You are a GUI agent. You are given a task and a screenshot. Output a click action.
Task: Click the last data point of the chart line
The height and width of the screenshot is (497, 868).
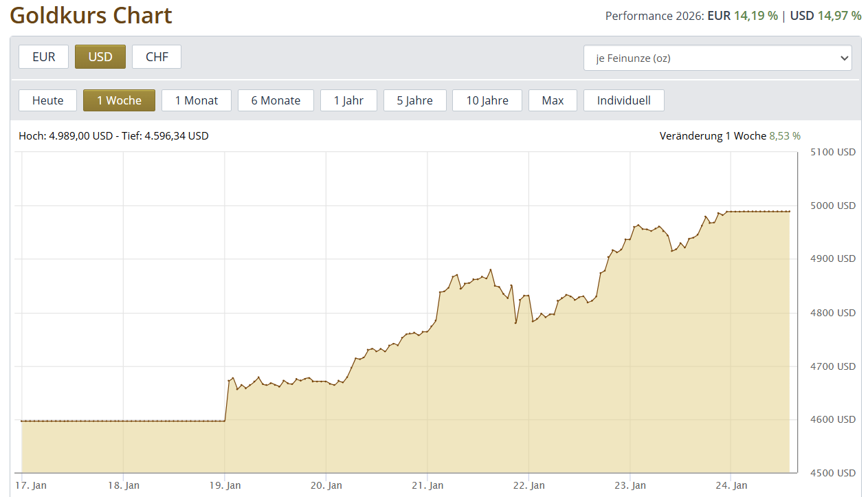(x=789, y=211)
